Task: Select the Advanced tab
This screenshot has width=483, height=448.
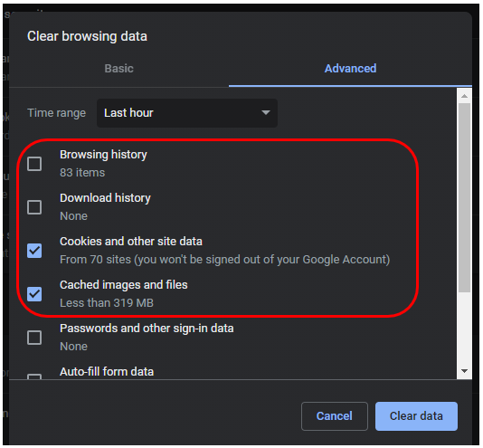Action: point(350,69)
